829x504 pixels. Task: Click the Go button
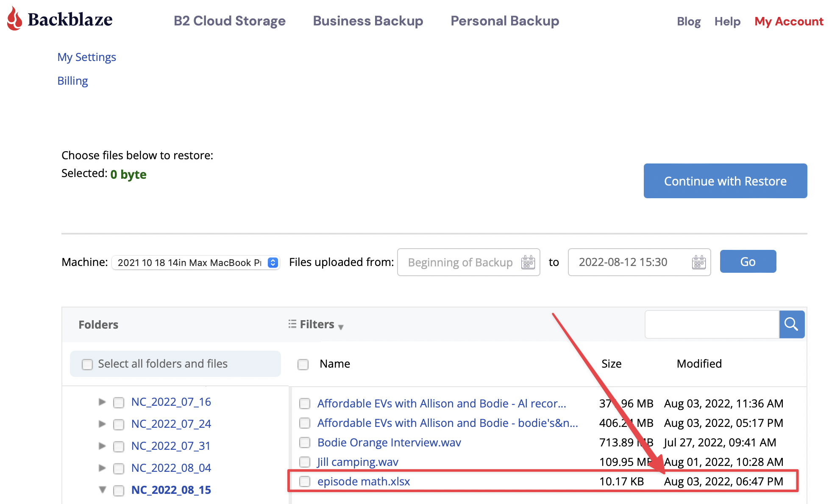pyautogui.click(x=748, y=261)
